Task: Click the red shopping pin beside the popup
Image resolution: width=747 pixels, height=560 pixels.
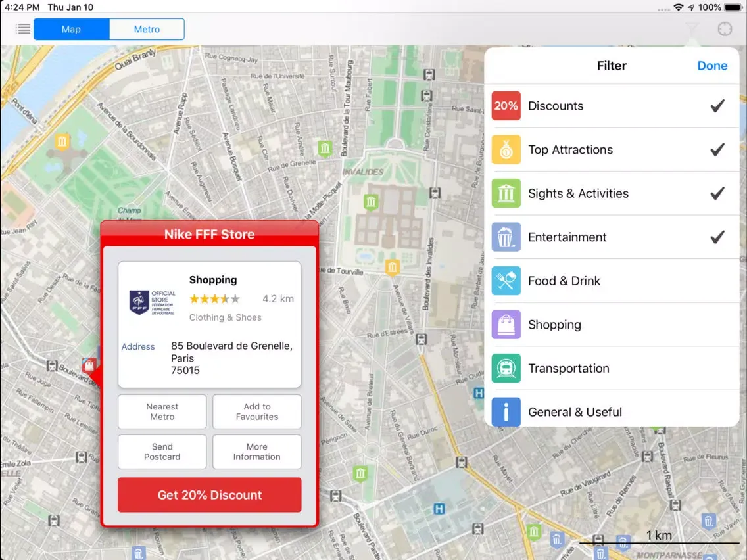Action: pyautogui.click(x=89, y=365)
